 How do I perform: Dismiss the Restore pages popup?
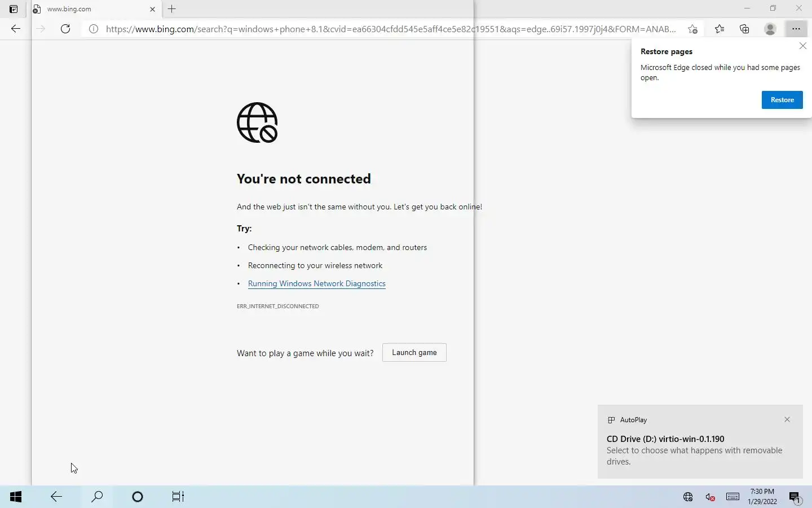(x=803, y=46)
